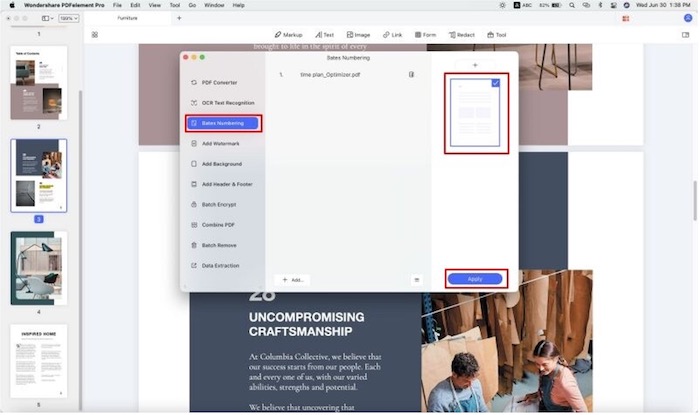This screenshot has height=415, width=700.
Task: Uncheck the template thumbnail checkbox
Action: (496, 84)
